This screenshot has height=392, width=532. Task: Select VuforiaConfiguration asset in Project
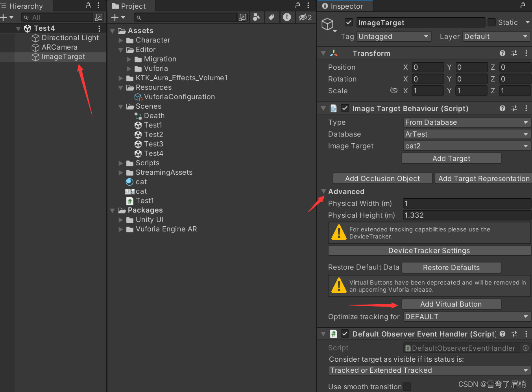coord(179,97)
